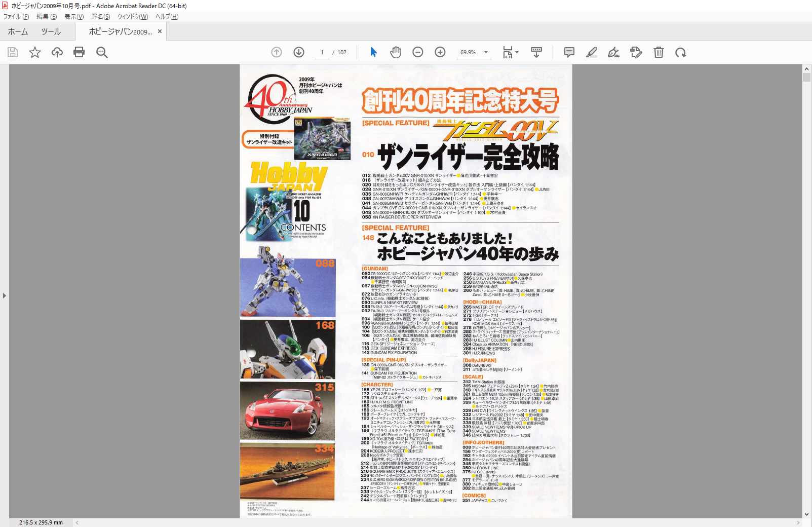The image size is (812, 527).
Task: Click the Save file icon
Action: click(13, 52)
